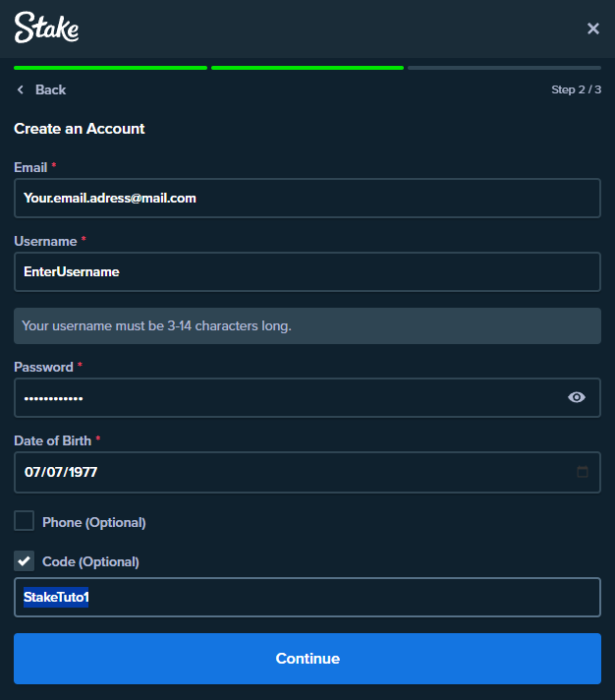Open the calendar date picker icon
615x700 pixels.
tap(583, 472)
